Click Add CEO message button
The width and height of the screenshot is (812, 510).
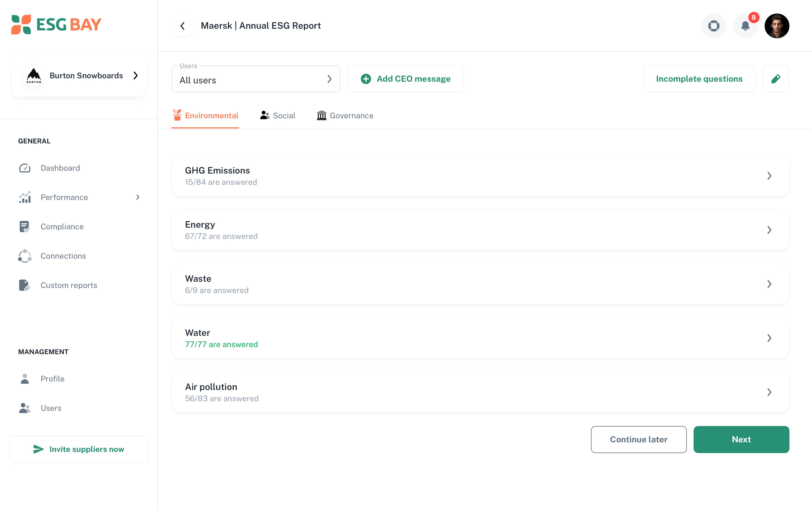[x=405, y=79]
